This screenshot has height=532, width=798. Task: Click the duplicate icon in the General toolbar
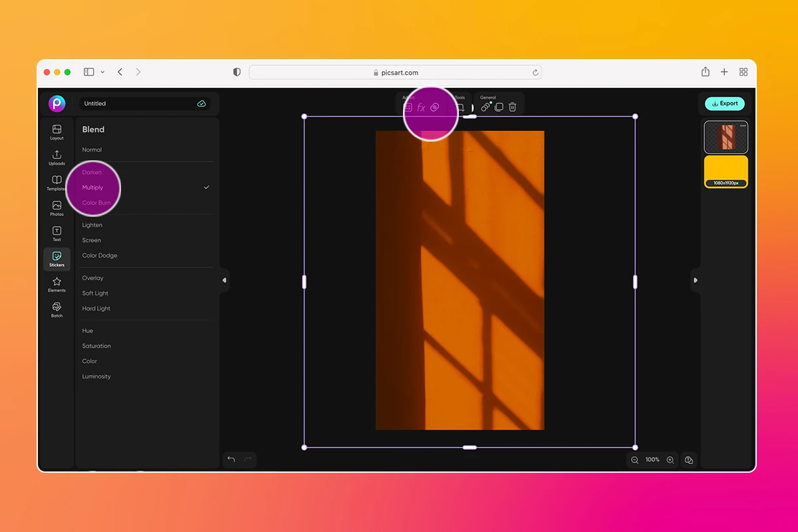(499, 107)
